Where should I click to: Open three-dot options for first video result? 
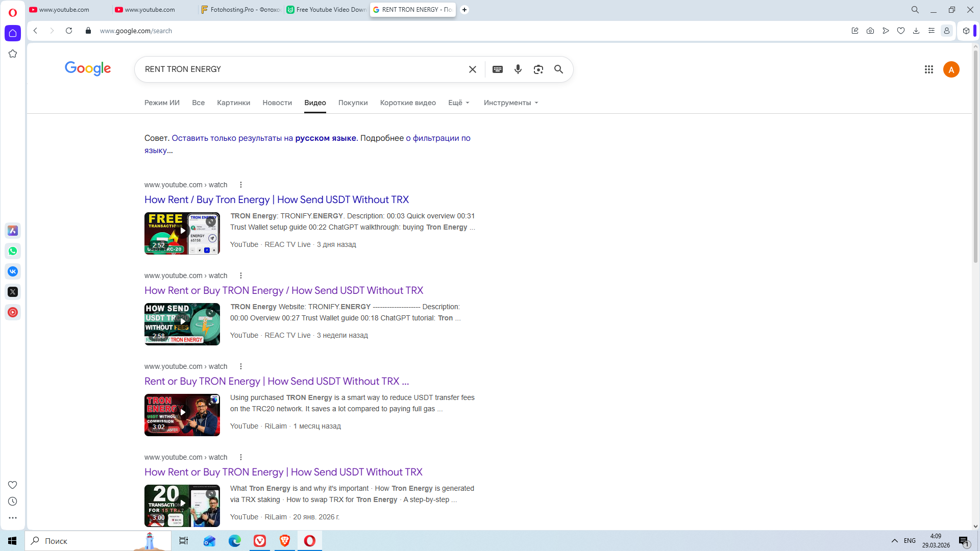[241, 185]
